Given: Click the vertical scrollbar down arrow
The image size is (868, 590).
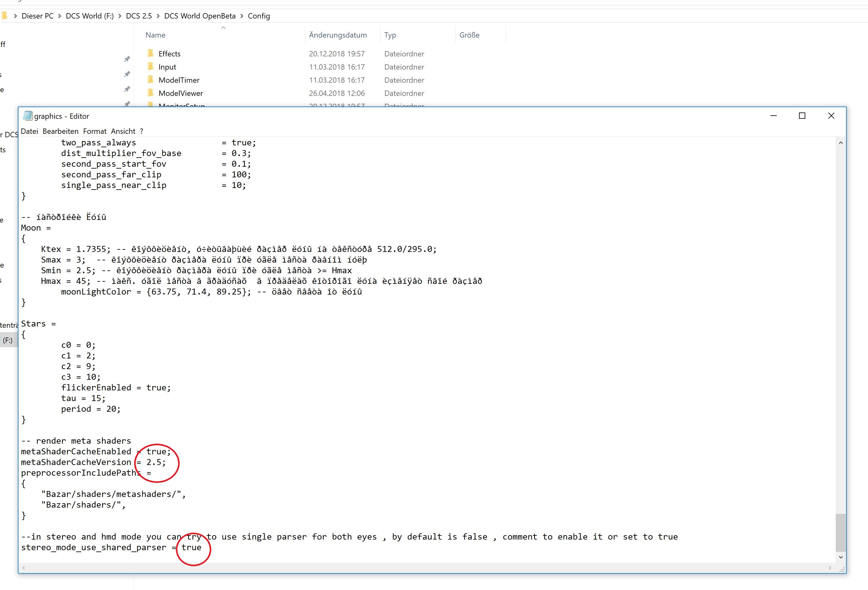Looking at the screenshot, I should click(840, 557).
